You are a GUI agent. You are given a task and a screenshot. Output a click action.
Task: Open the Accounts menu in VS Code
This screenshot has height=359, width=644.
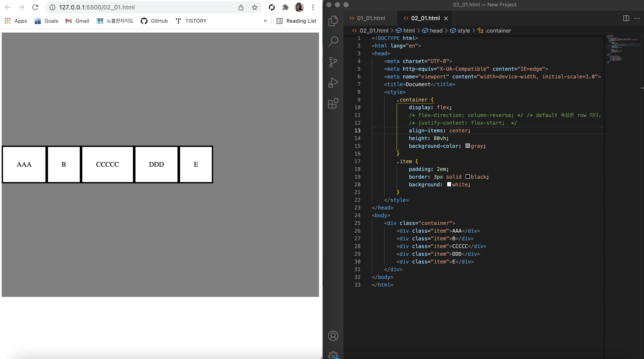click(333, 336)
